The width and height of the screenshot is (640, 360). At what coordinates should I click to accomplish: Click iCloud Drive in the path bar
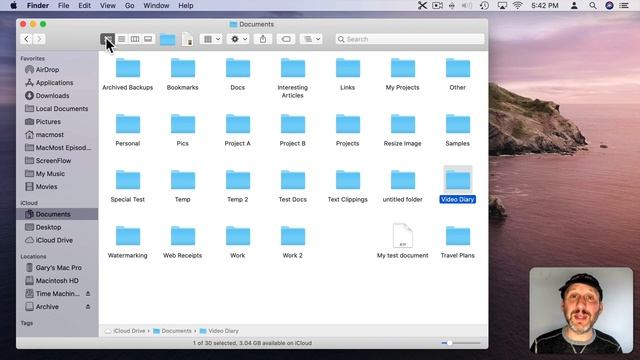coord(125,331)
